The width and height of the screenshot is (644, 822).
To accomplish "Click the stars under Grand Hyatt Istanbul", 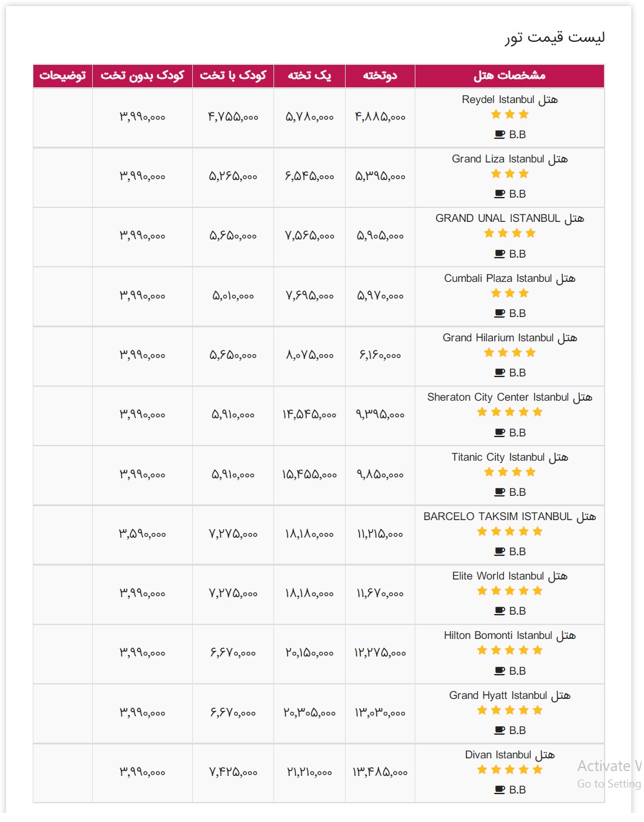I will 509,710.
